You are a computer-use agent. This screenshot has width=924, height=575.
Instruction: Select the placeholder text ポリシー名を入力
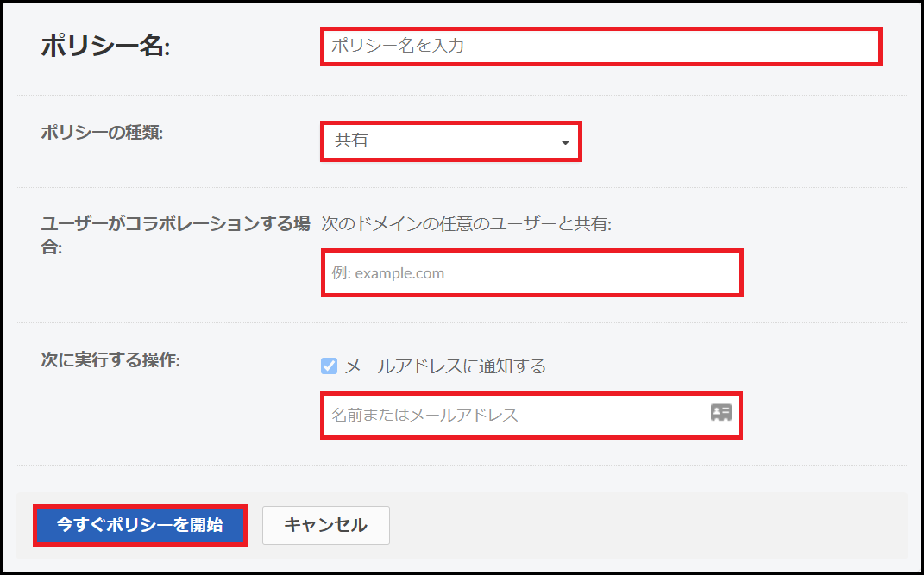point(398,46)
